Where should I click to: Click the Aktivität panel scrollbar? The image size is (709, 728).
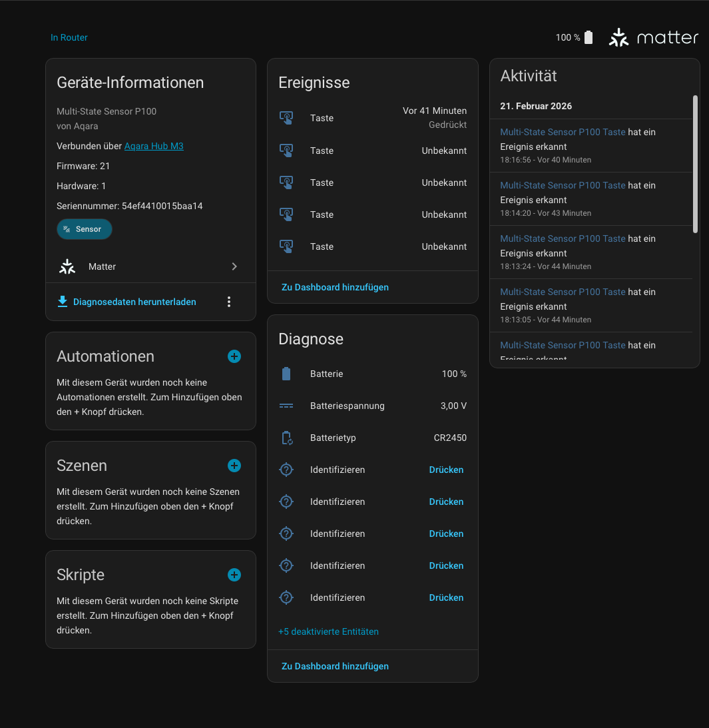[695, 164]
